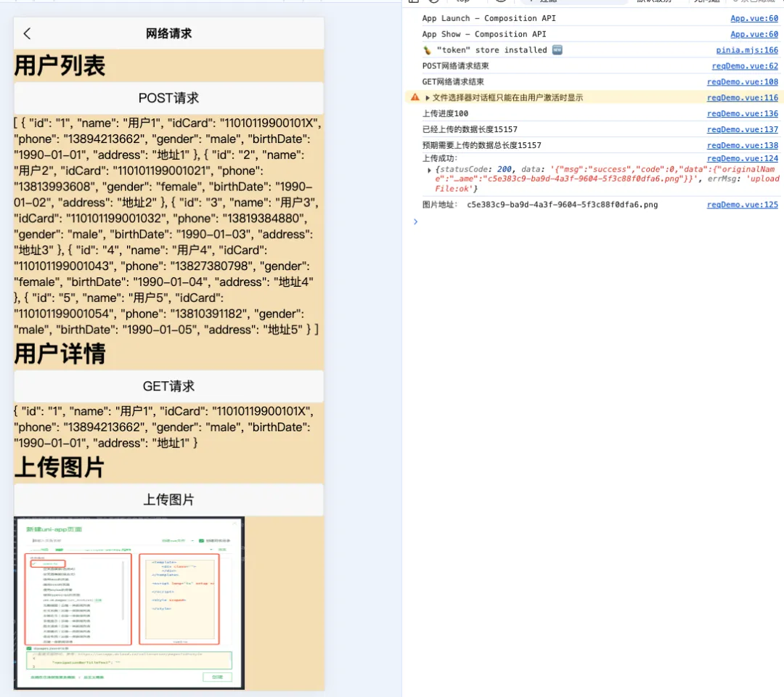Open the reqDemo.vue:125 source link
This screenshot has height=697, width=784.
[x=743, y=205]
